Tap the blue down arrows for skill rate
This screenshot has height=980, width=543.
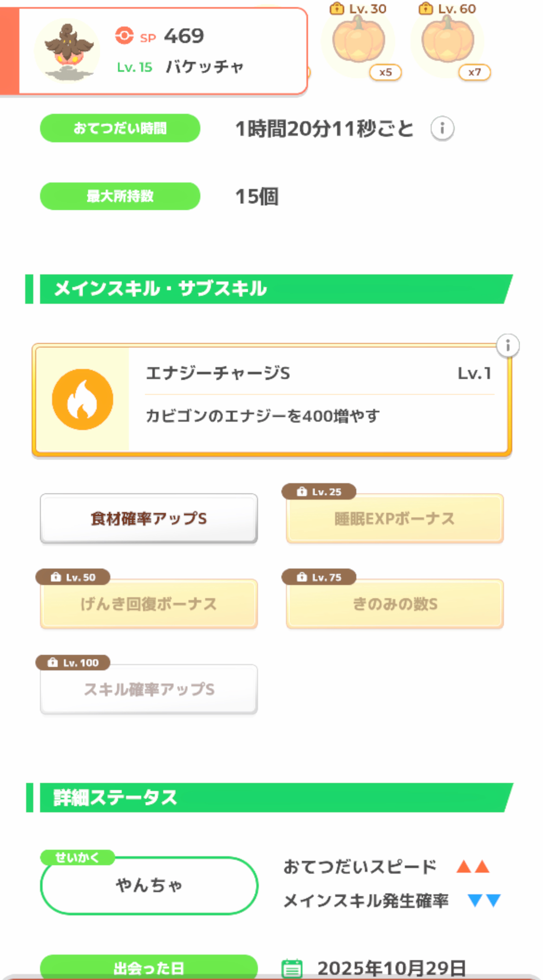click(x=484, y=900)
